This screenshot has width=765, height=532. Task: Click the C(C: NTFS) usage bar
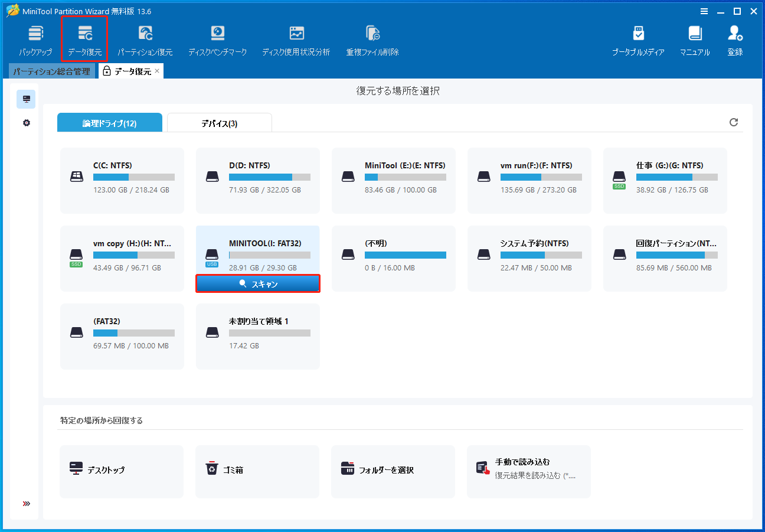click(134, 177)
